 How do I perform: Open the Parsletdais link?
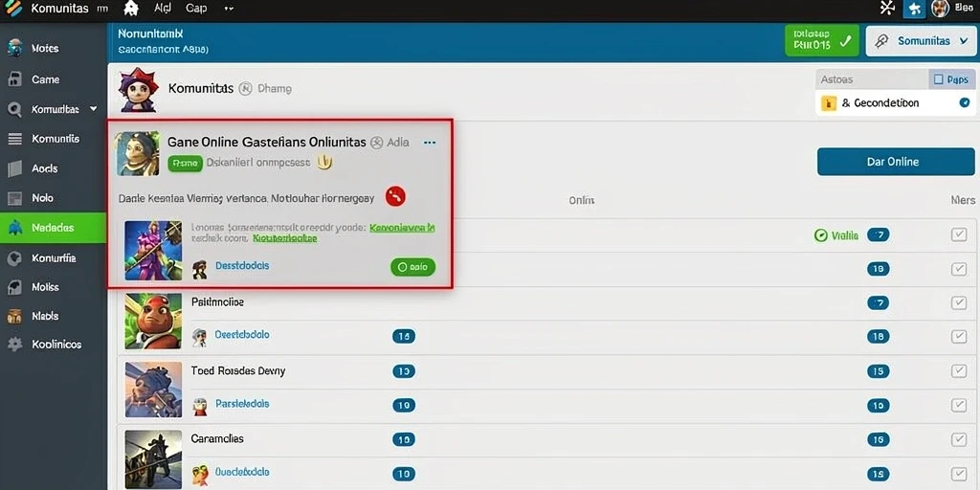(242, 404)
